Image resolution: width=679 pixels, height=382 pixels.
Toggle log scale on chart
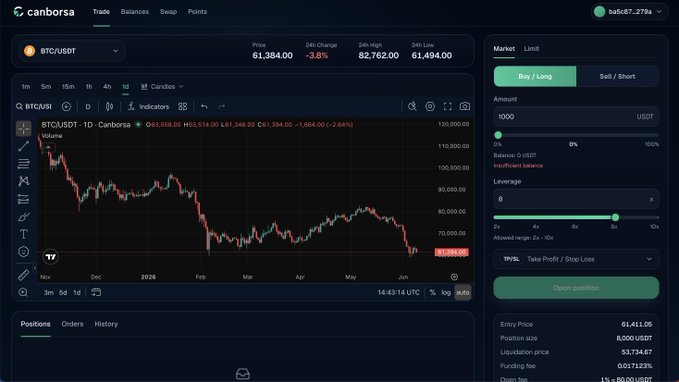446,292
